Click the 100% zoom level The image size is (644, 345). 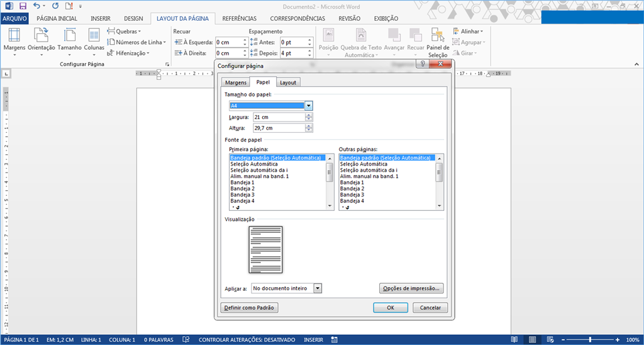click(633, 340)
